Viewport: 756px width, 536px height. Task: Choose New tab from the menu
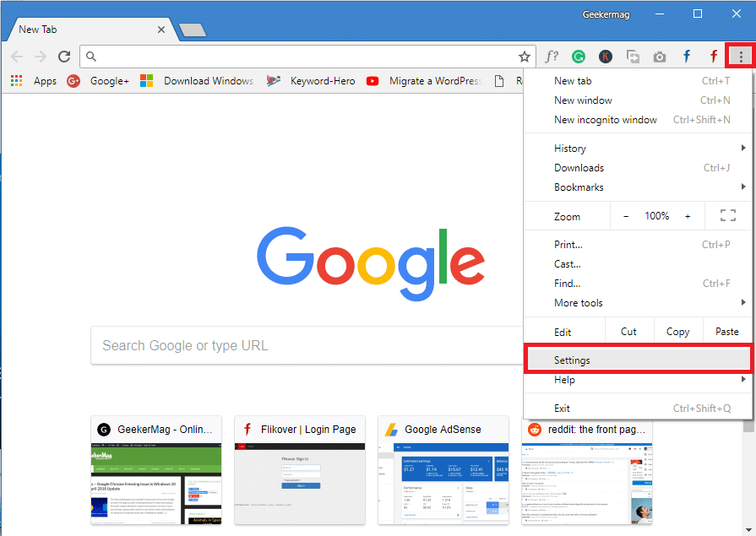(638, 81)
